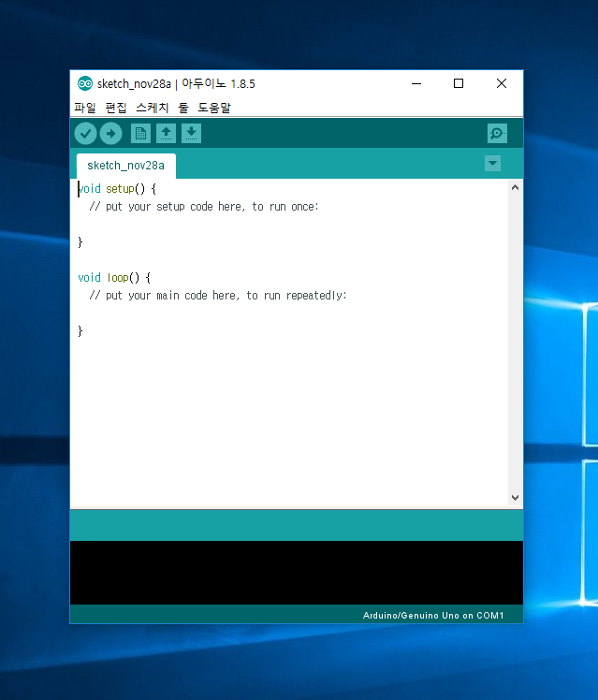Image resolution: width=598 pixels, height=700 pixels.
Task: Click the Verify checkmark button
Action: pos(85,134)
